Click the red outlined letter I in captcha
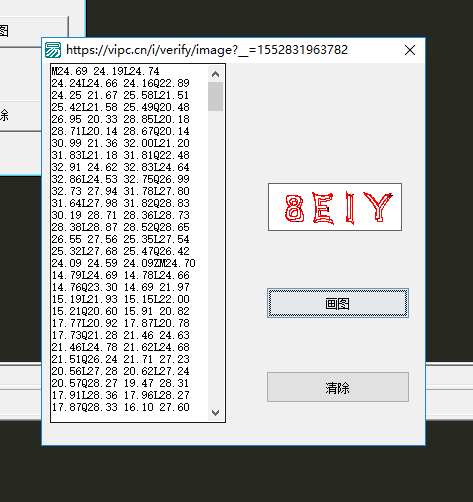The width and height of the screenshot is (473, 502). [x=350, y=208]
